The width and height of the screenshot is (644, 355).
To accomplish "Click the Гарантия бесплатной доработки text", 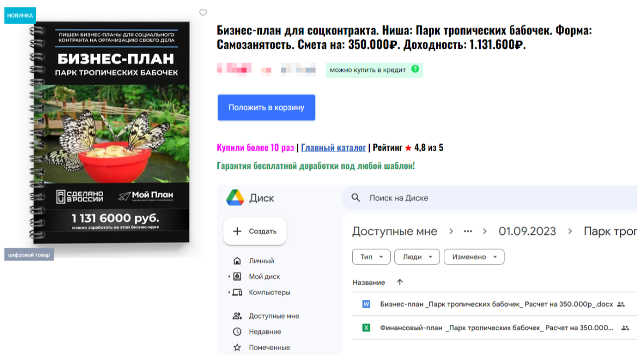I will pos(316,166).
